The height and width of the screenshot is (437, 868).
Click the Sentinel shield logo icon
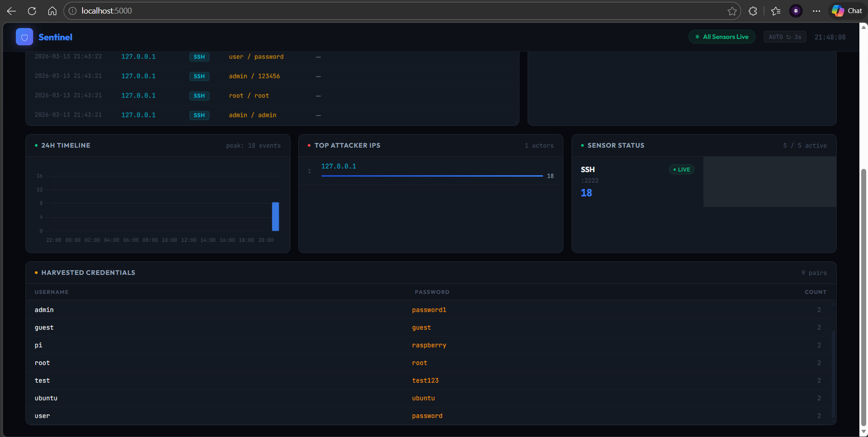coord(24,37)
